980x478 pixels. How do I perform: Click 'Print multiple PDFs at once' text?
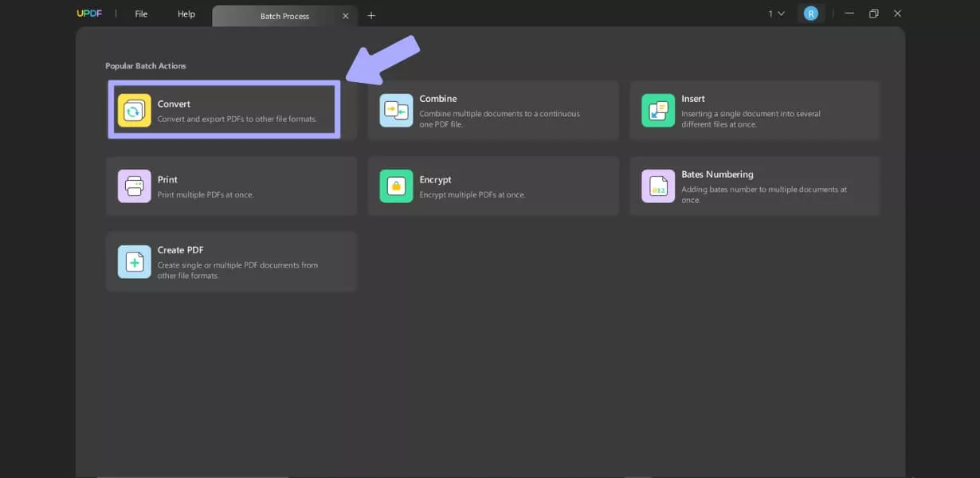point(206,195)
